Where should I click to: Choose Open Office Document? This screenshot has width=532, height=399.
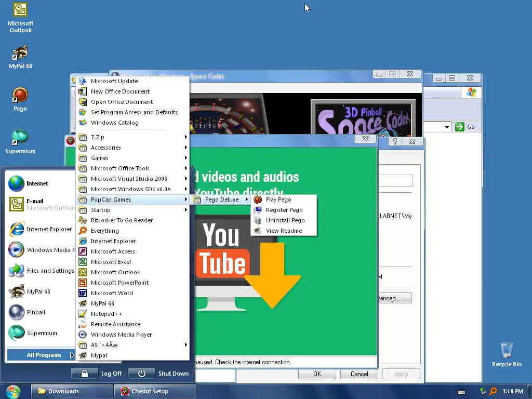[132, 102]
